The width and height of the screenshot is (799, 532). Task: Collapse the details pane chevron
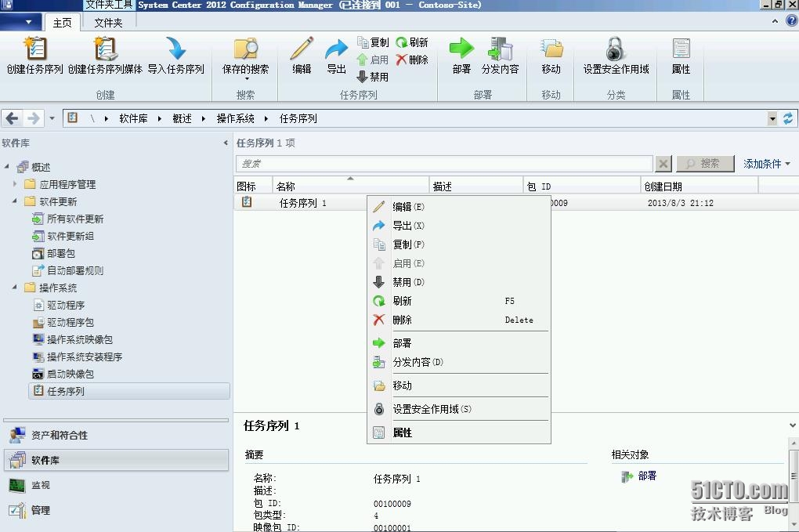(x=793, y=425)
